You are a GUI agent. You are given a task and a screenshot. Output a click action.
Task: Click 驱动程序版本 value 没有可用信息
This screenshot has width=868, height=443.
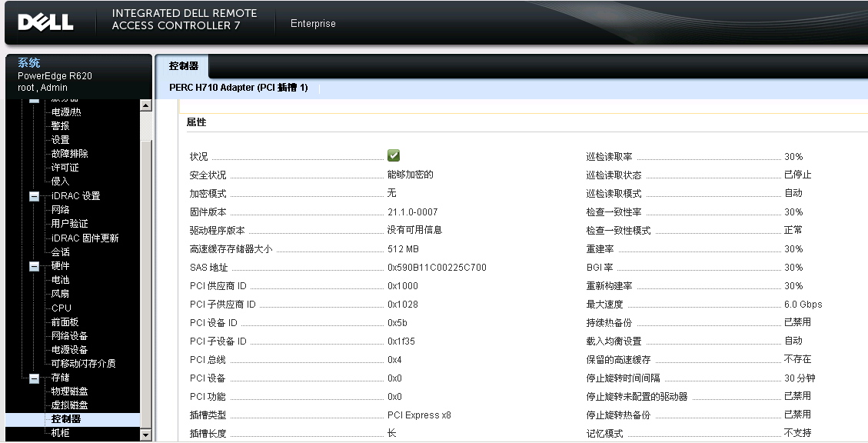(x=414, y=230)
